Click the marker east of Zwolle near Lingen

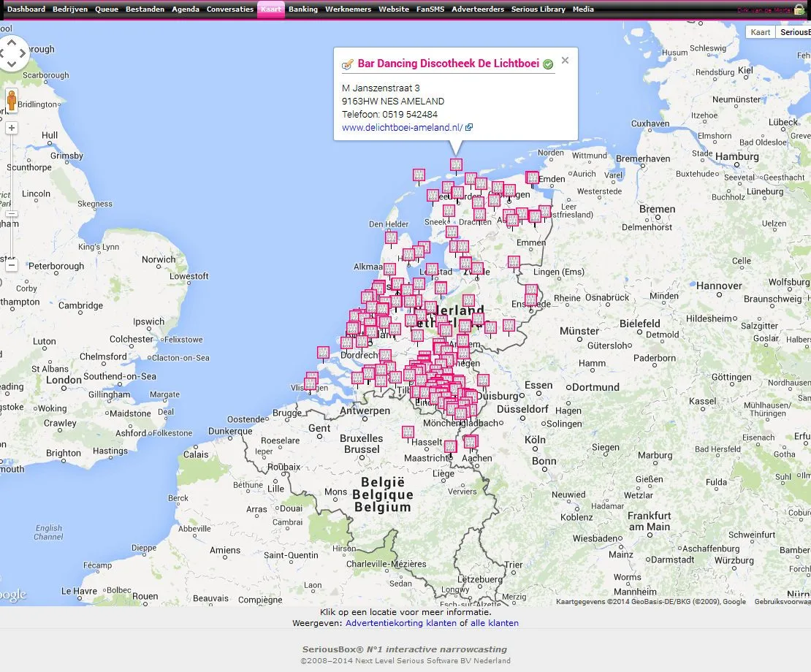pyautogui.click(x=514, y=263)
